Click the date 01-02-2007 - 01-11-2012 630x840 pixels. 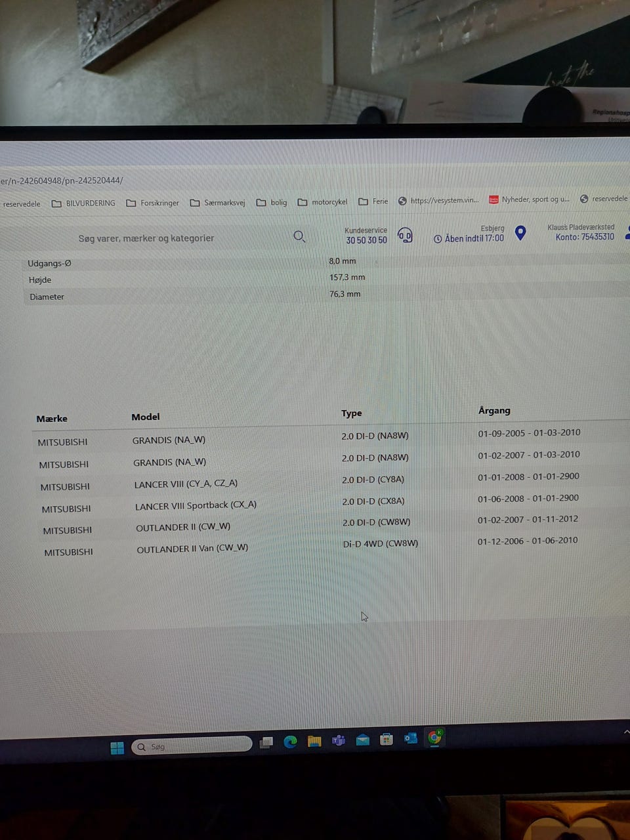pyautogui.click(x=528, y=519)
